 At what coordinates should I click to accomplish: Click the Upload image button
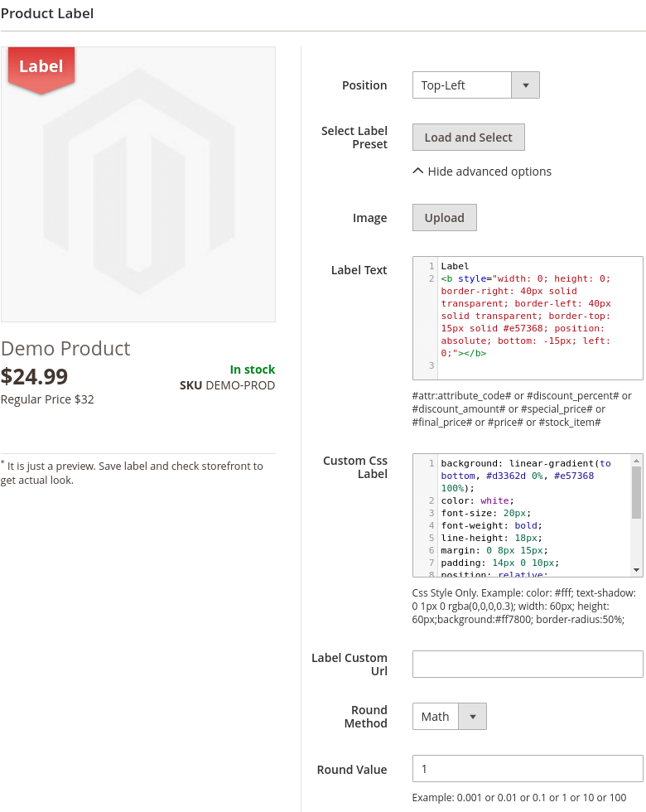[445, 217]
